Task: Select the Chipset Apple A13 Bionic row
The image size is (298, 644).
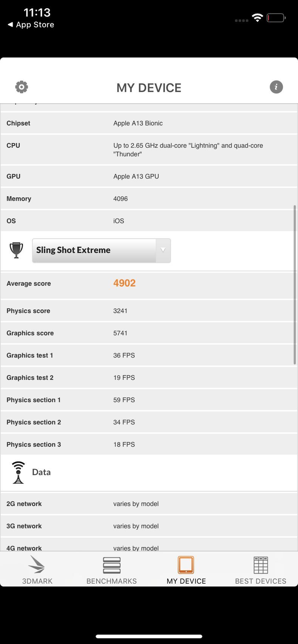Action: coord(149,123)
